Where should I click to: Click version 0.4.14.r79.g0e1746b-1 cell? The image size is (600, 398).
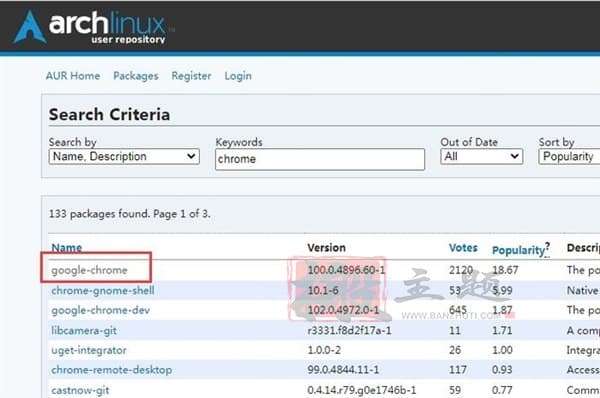pos(362,390)
